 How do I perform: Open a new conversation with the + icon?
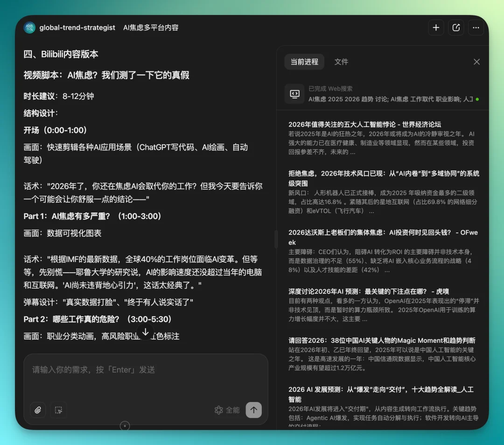436,28
